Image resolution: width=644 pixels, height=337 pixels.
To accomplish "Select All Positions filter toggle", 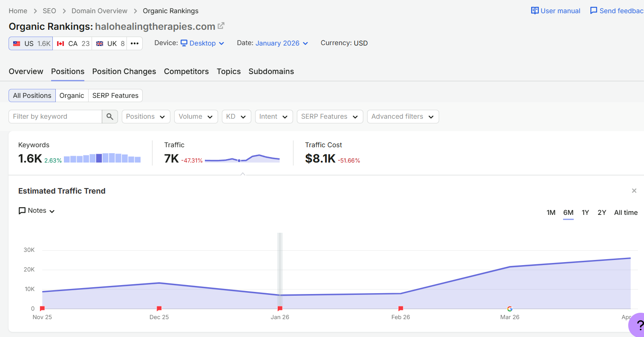I will (x=32, y=96).
